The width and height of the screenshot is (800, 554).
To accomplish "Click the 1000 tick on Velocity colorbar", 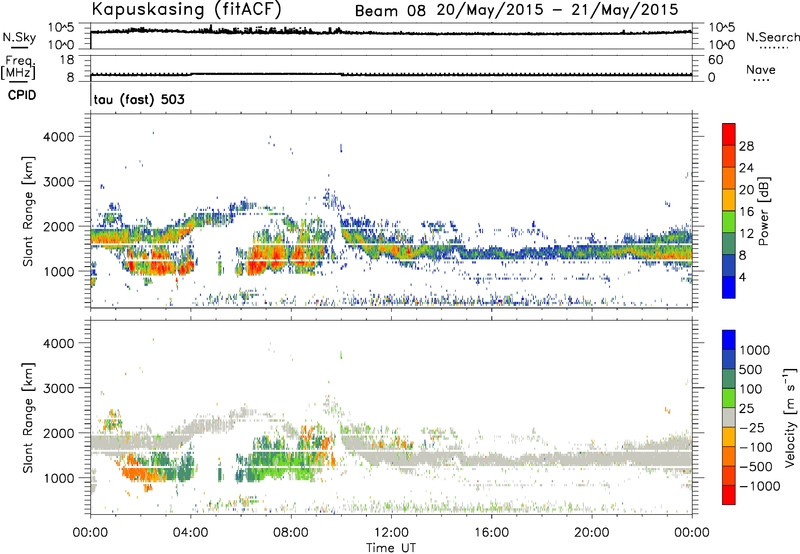I will click(755, 350).
